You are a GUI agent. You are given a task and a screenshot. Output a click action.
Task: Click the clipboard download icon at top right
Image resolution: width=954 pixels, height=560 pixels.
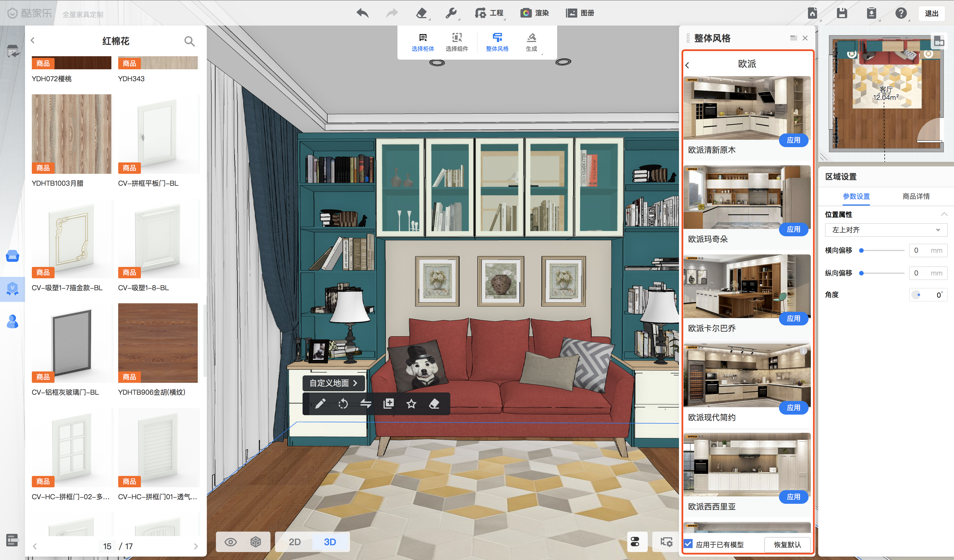coord(871,13)
